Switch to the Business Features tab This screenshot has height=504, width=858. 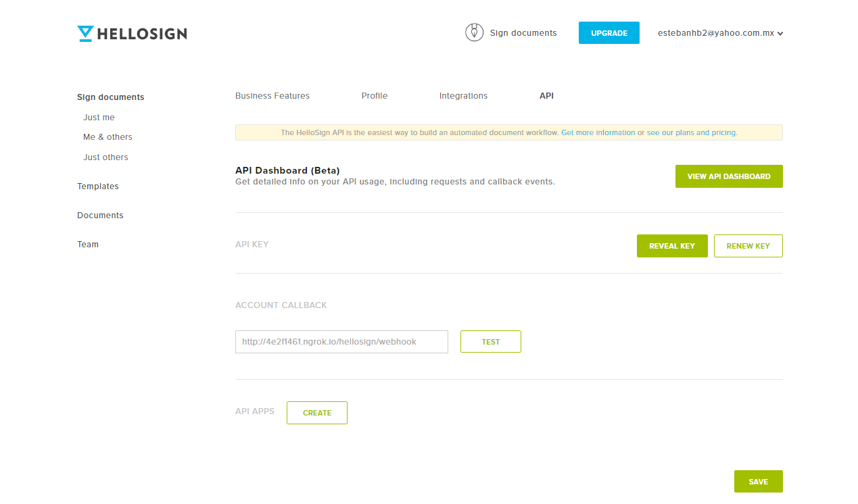pyautogui.click(x=272, y=96)
